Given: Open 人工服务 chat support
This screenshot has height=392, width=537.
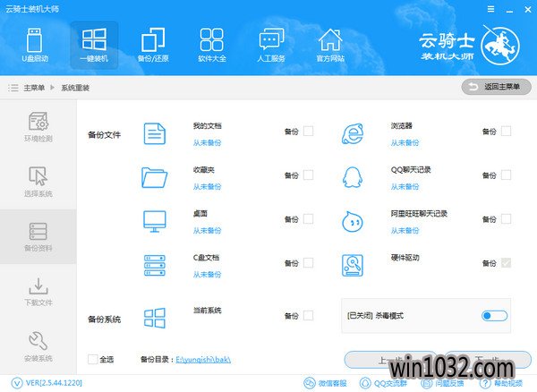Looking at the screenshot, I should pos(271,45).
